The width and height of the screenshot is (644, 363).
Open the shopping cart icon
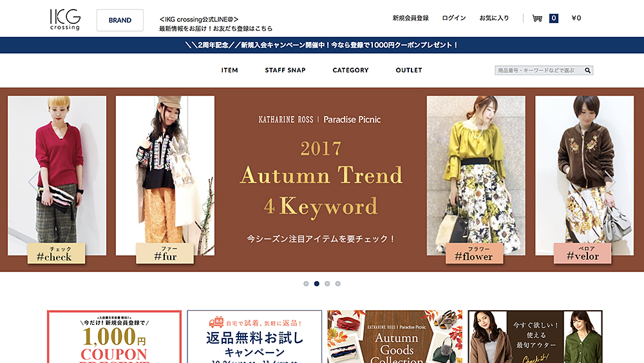(537, 18)
